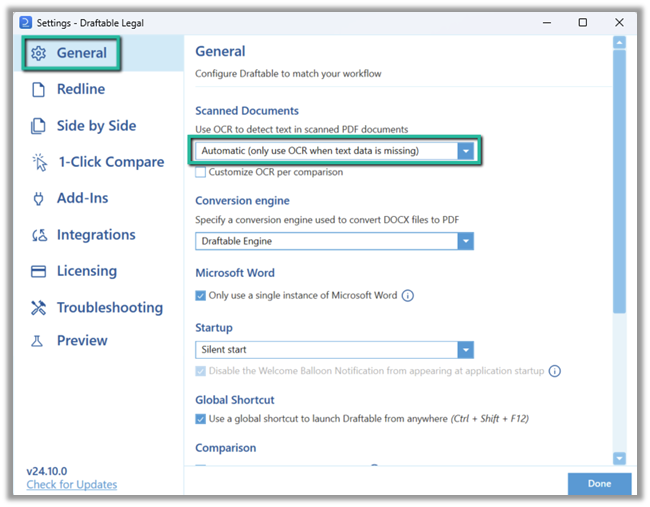Open the Side by Side settings
Image resolution: width=650 pixels, height=507 pixels.
point(99,126)
